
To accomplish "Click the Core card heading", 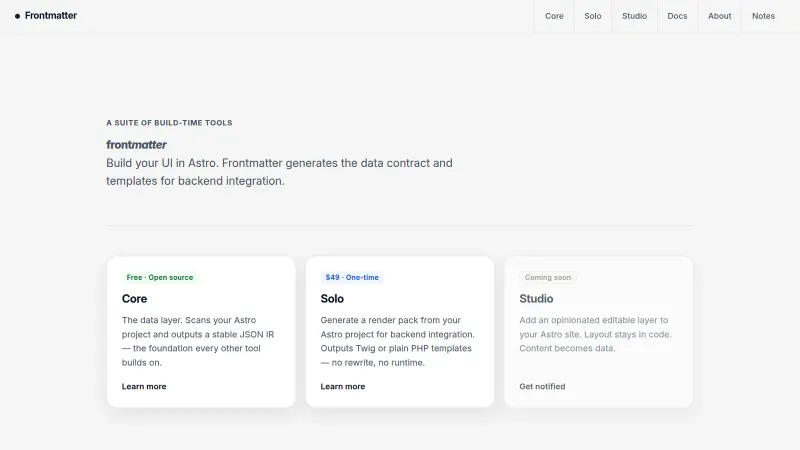I will (135, 298).
